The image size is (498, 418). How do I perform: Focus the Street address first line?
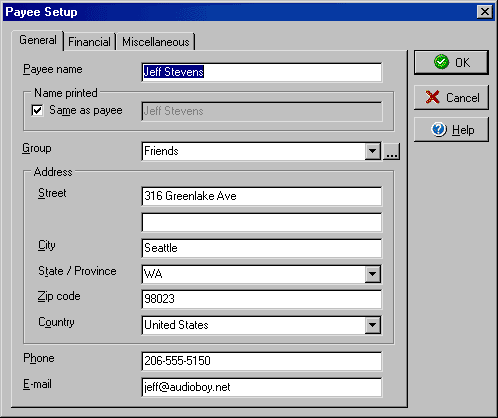point(262,196)
